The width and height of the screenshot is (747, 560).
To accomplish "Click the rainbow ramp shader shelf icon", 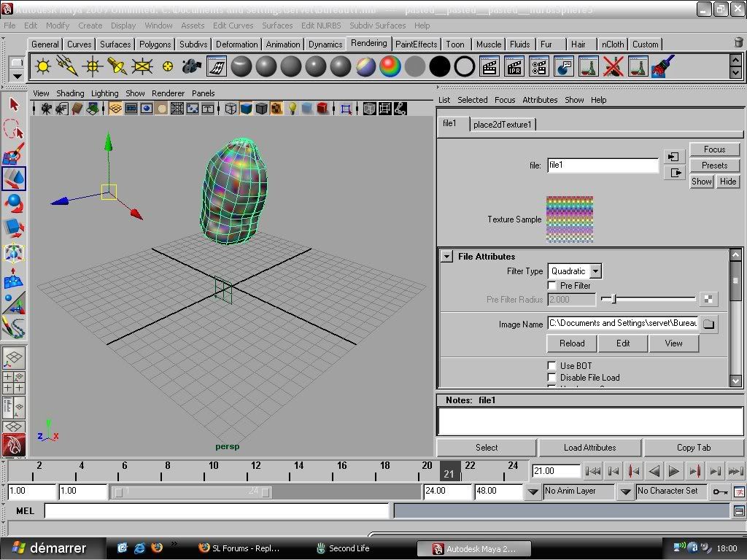I will [390, 68].
